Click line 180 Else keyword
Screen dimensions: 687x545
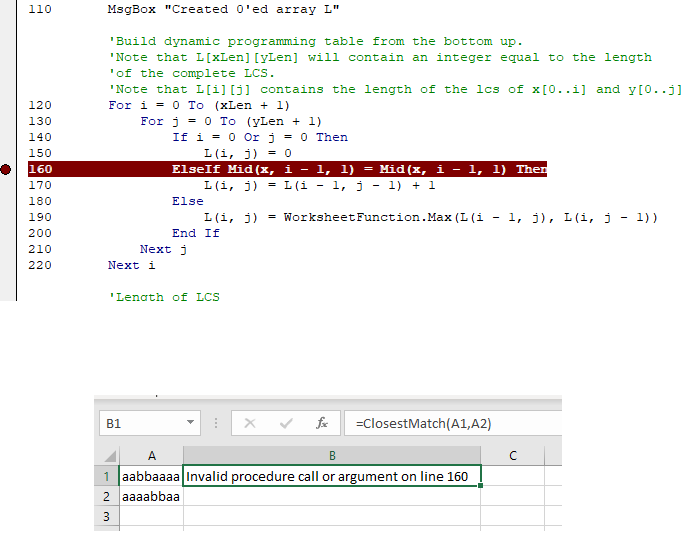[188, 201]
